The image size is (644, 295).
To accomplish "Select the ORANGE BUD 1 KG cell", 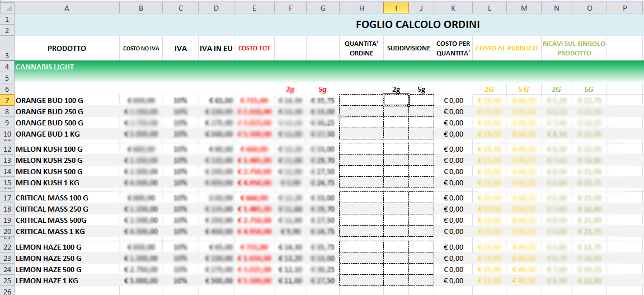I will [67, 134].
